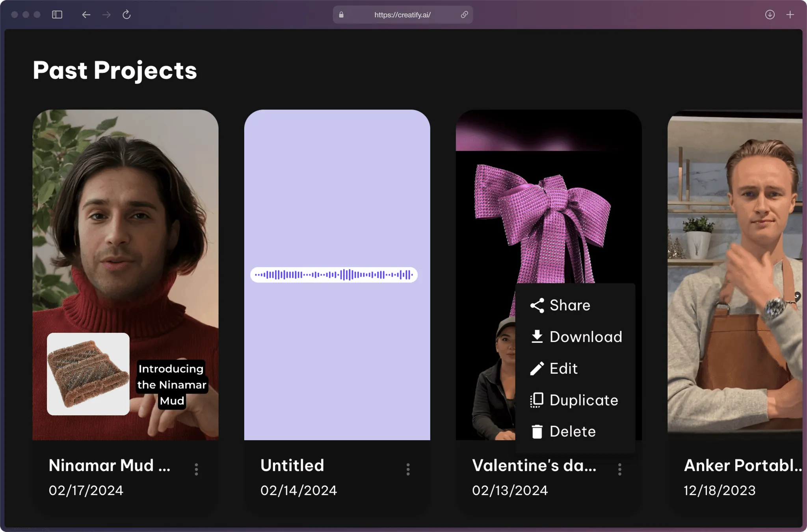Open options menu for Ninamar Mud project
Image resolution: width=807 pixels, height=532 pixels.
coord(196,469)
